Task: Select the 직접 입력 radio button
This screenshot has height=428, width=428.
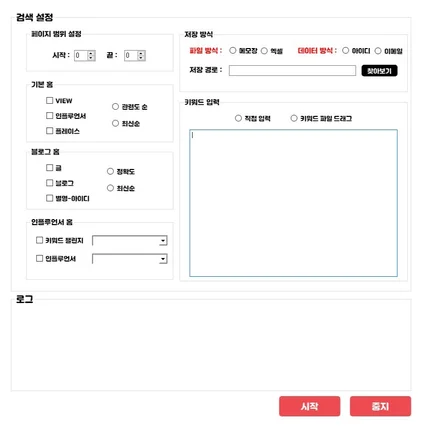Action: click(x=238, y=118)
